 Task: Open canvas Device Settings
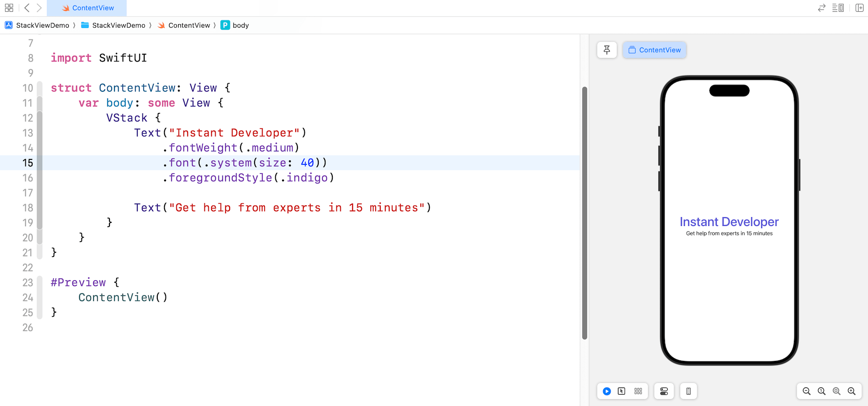tap(664, 391)
